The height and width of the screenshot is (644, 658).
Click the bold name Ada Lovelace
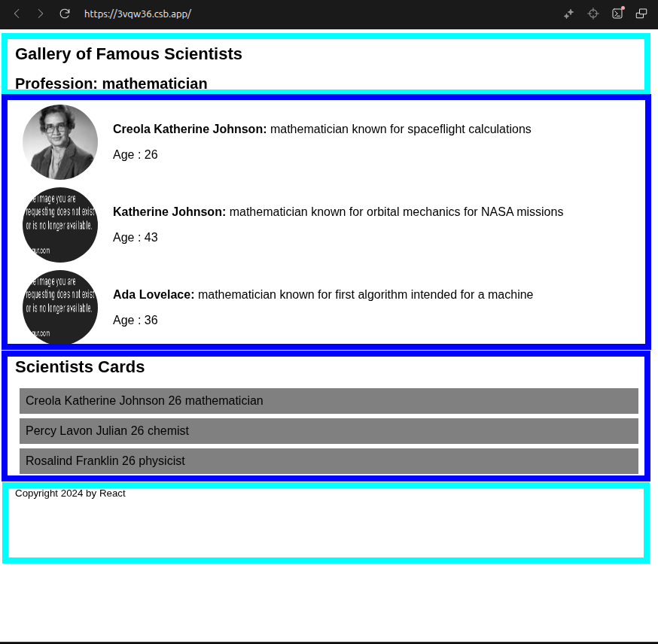[154, 295]
